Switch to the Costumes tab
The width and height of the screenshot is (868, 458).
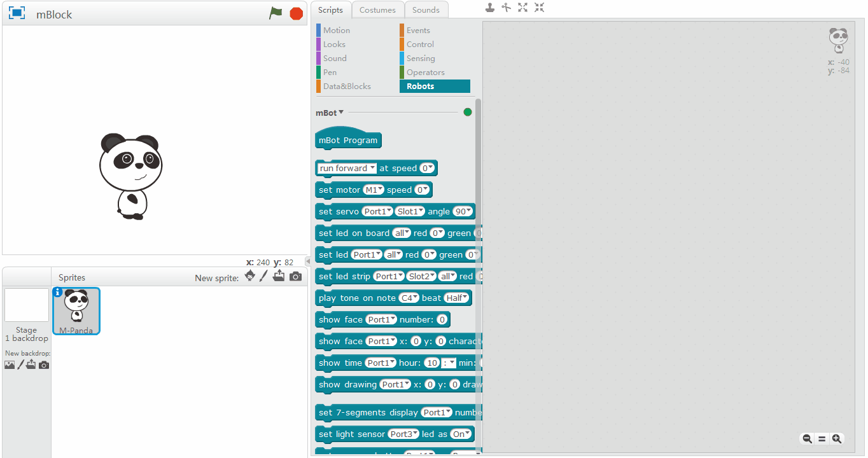tap(377, 10)
